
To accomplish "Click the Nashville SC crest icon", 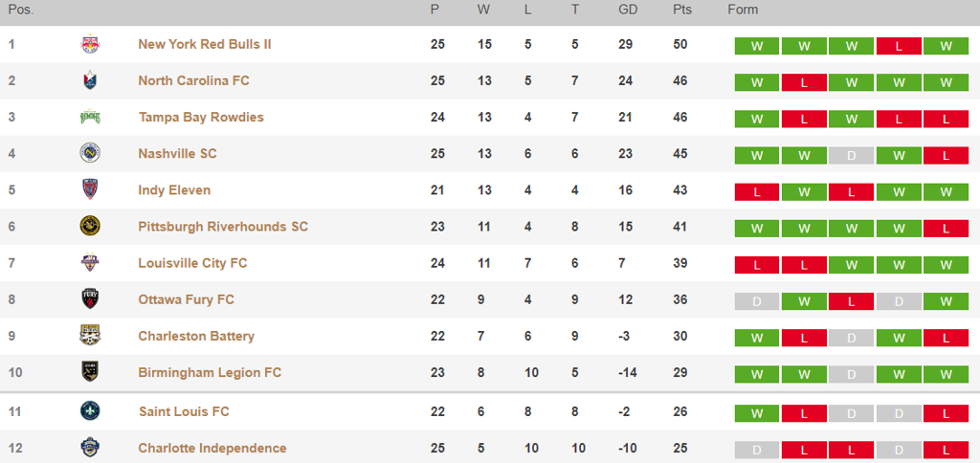I will 90,153.
